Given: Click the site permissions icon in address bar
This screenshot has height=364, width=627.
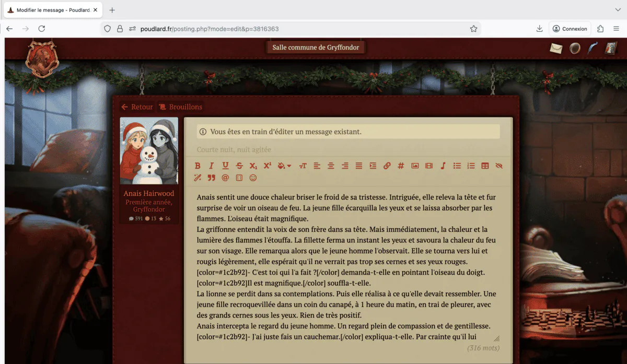Looking at the screenshot, I should point(132,29).
